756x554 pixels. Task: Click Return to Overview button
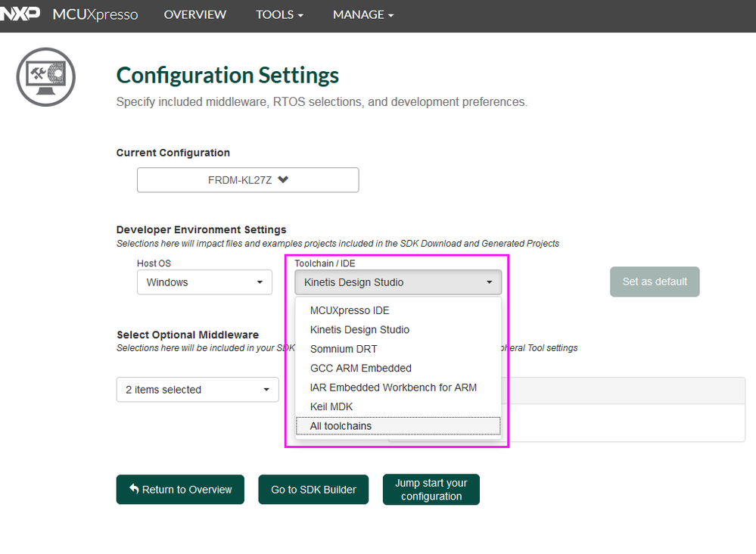tap(180, 490)
